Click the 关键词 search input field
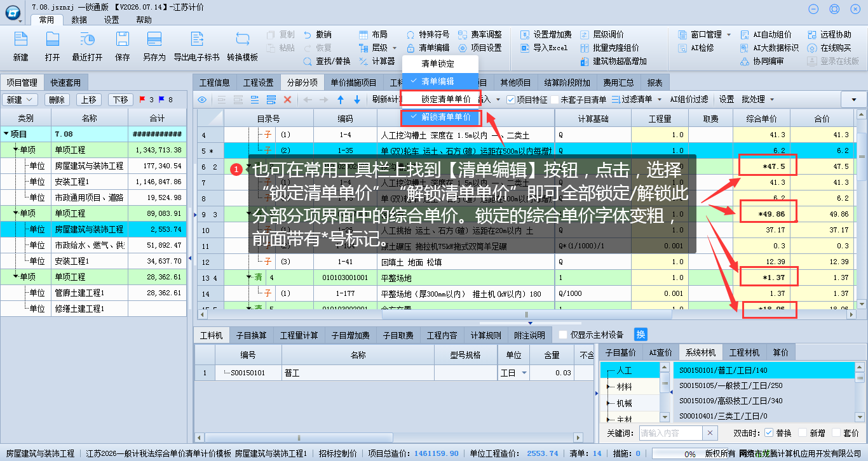The image size is (868, 461). 671,432
